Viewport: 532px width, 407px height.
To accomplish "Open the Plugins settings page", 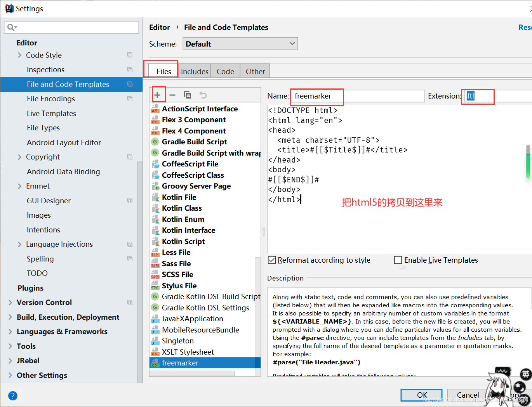I will pos(30,288).
